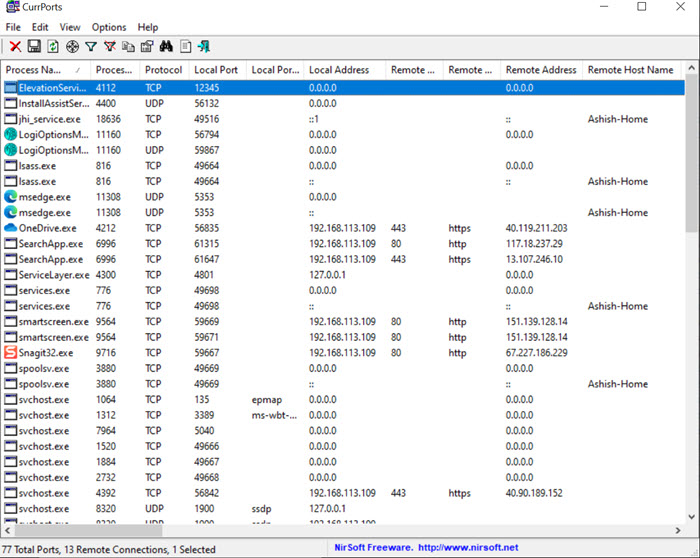
Task: Click local port 61315 in SearchApp.exe row
Action: (207, 244)
